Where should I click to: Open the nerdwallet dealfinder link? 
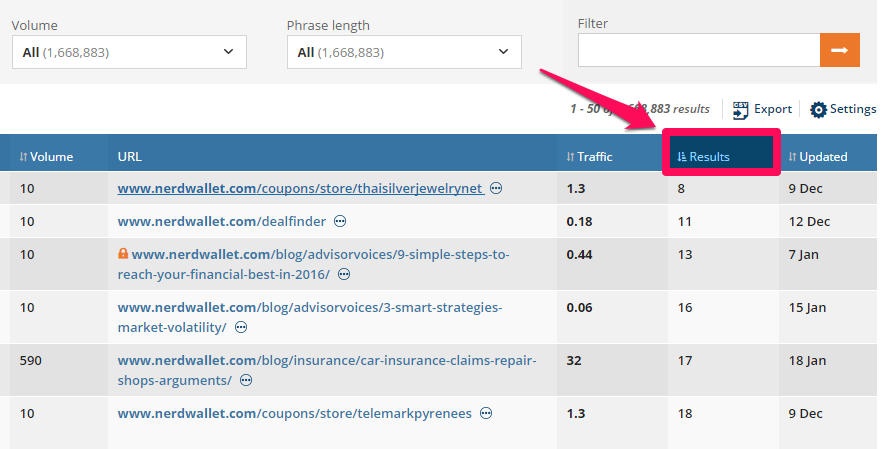222,221
